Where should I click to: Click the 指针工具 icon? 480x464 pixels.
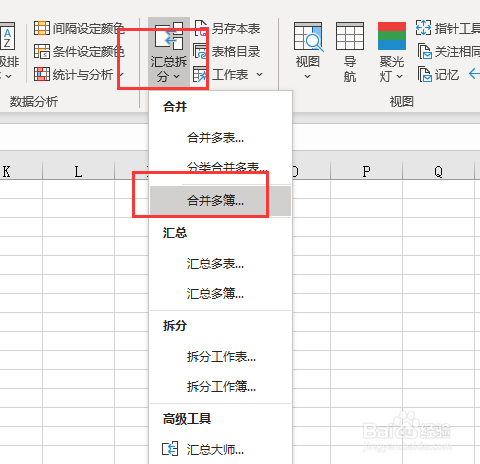423,28
